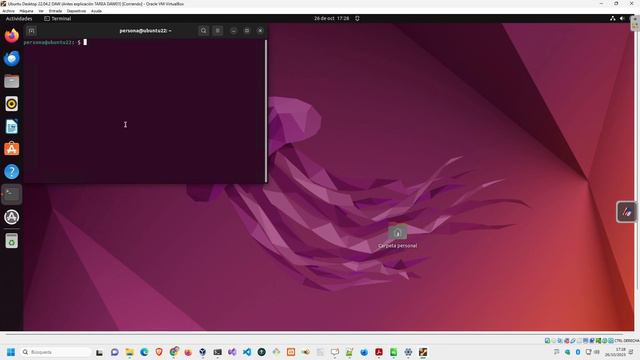The width and height of the screenshot is (640, 360).
Task: Open the Dispositivos menu in VirtualBox
Action: (x=76, y=11)
